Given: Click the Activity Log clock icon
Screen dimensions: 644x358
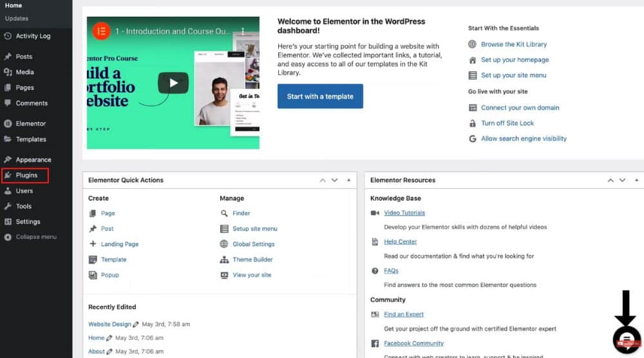Looking at the screenshot, I should click(x=7, y=36).
